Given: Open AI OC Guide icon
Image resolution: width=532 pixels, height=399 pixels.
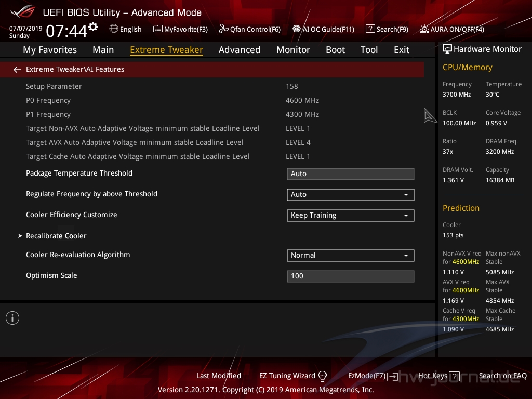Looking at the screenshot, I should [297, 29].
